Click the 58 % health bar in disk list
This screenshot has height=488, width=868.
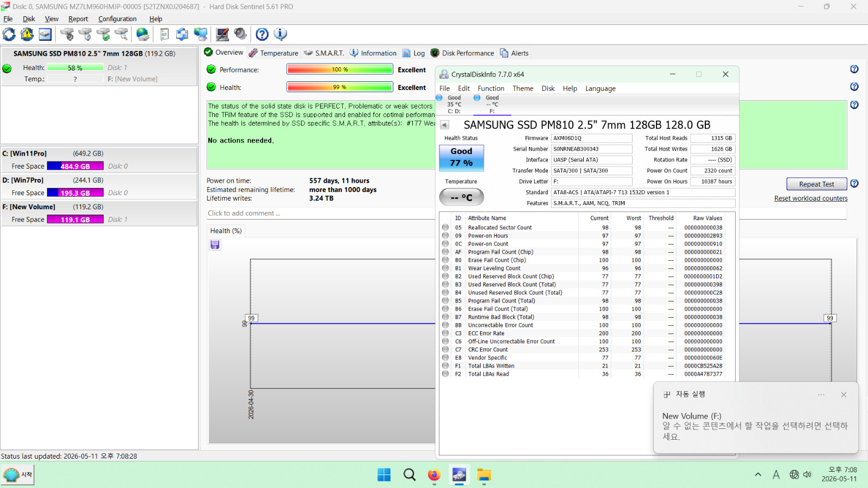point(75,68)
